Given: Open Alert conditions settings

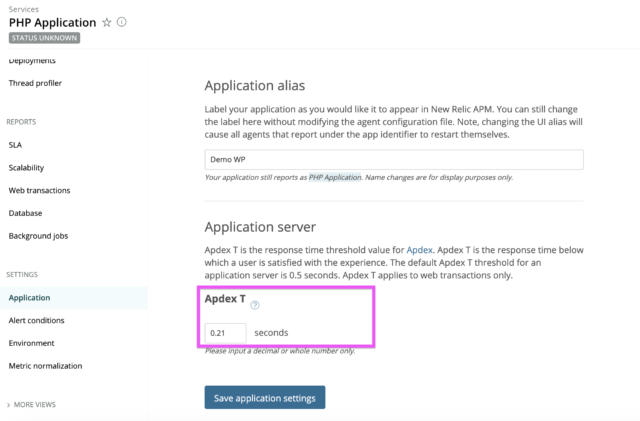Looking at the screenshot, I should [x=36, y=320].
